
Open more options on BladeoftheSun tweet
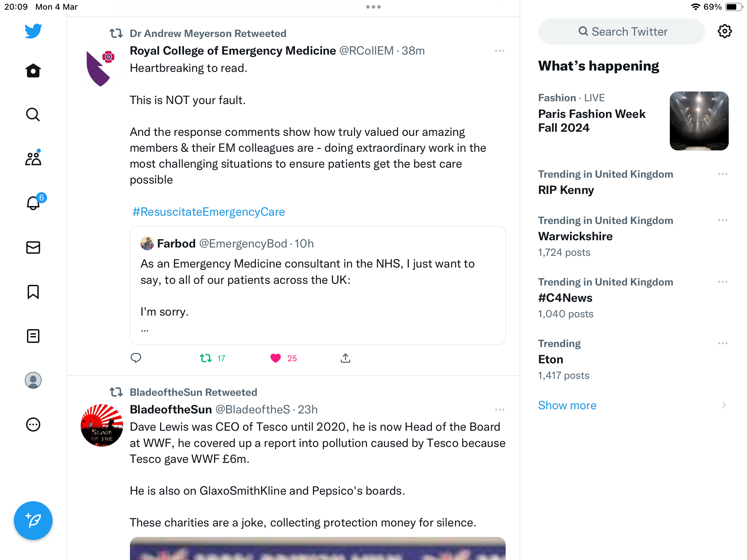coord(500,410)
